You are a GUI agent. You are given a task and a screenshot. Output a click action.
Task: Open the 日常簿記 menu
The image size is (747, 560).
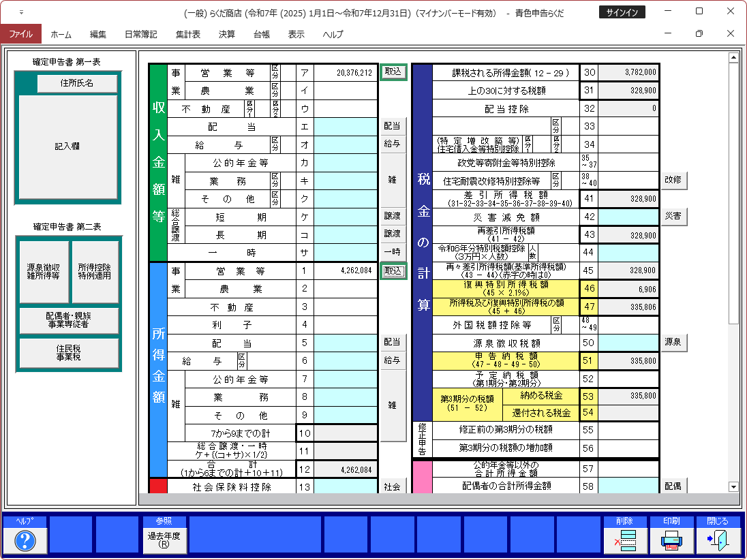[x=140, y=34]
